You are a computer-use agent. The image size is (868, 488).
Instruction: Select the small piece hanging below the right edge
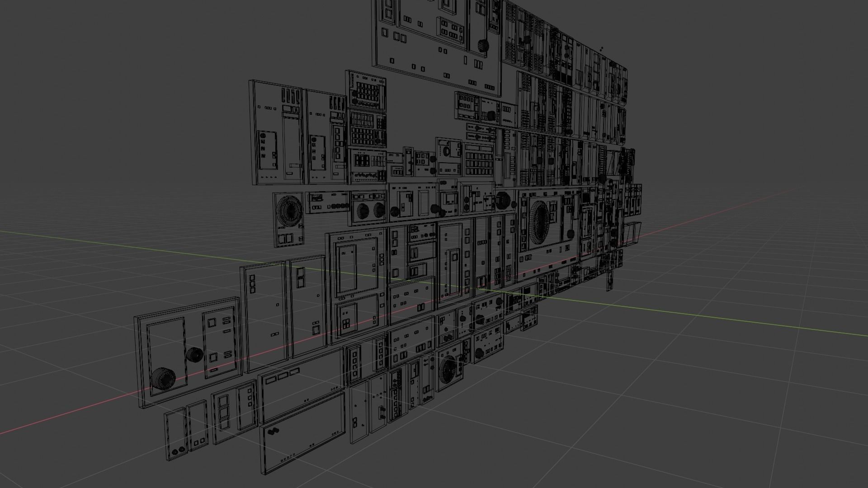610,281
